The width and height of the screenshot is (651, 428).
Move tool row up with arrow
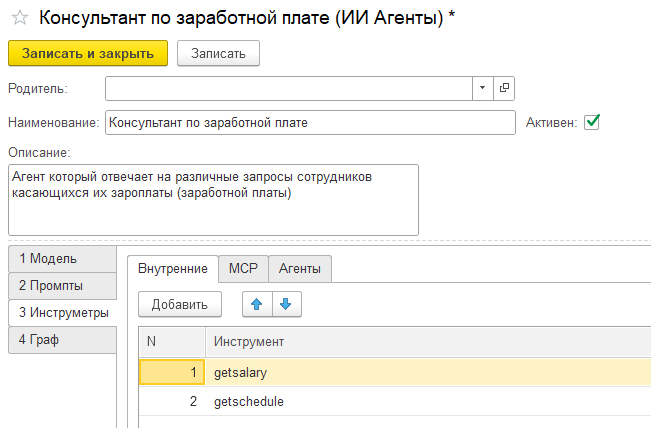[x=257, y=304]
